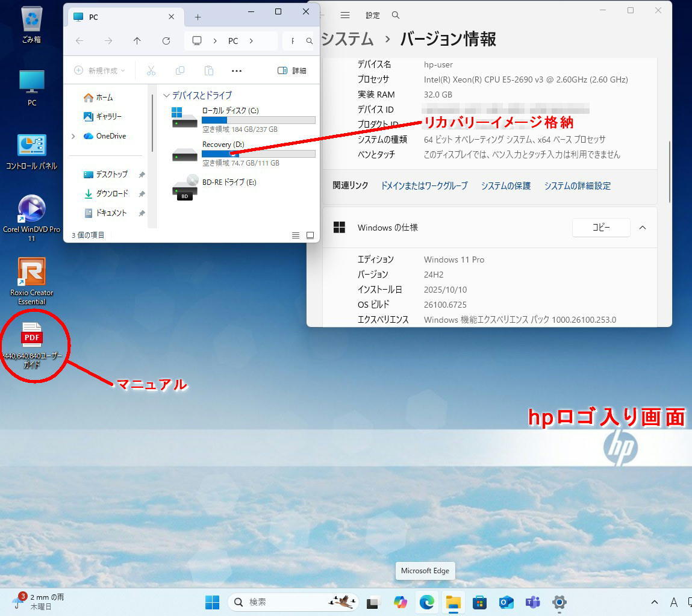Viewport: 692px width, 616px height.
Task: Open the Start menu
Action: click(x=212, y=602)
